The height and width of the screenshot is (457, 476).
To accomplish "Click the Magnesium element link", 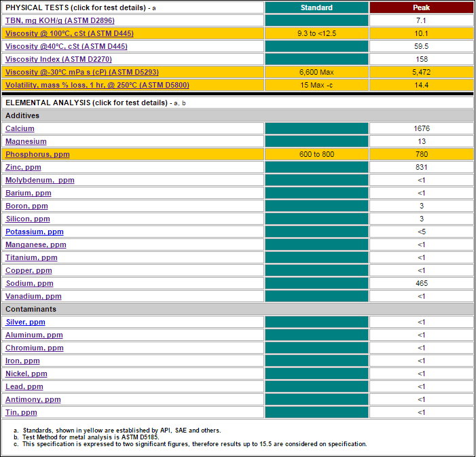I will pos(26,141).
